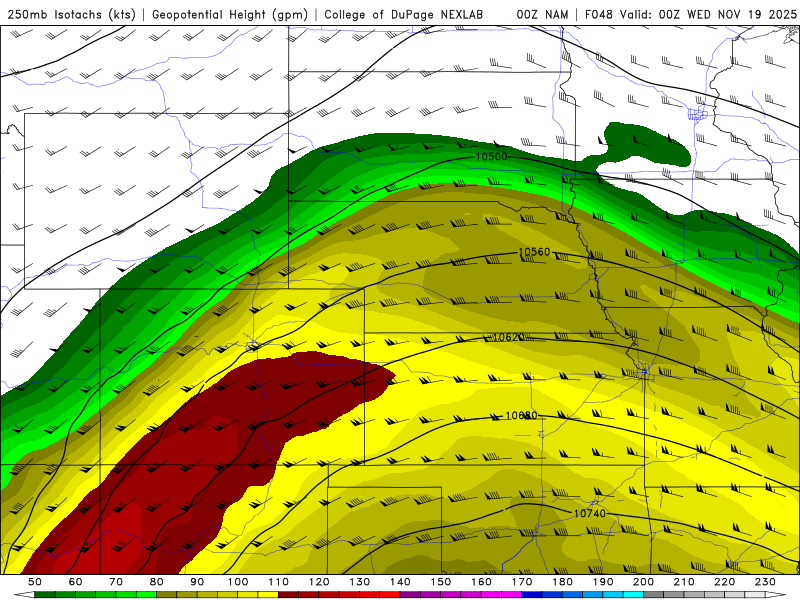
Task: Click the 190 label on the color scale
Action: coord(603,582)
